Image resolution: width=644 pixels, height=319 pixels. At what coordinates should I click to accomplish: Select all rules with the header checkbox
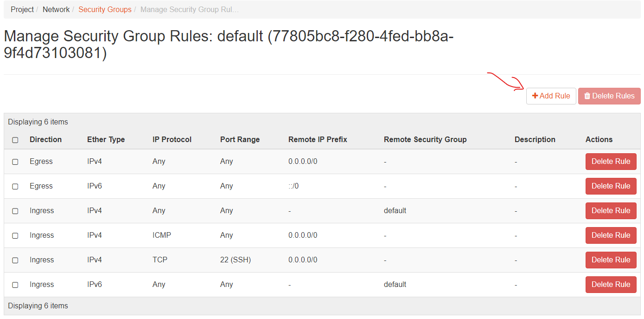click(15, 139)
